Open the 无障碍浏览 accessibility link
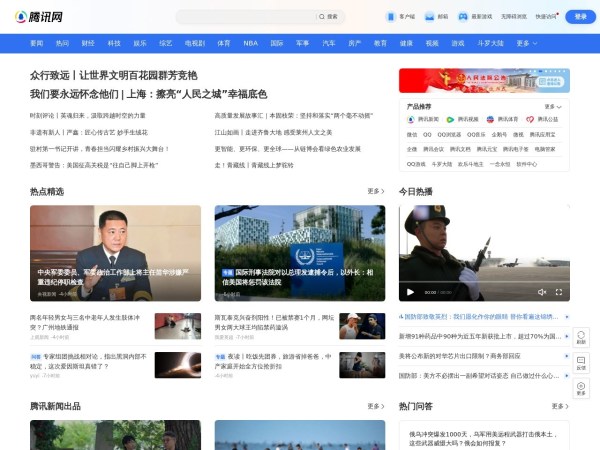The image size is (600, 450). tap(516, 17)
